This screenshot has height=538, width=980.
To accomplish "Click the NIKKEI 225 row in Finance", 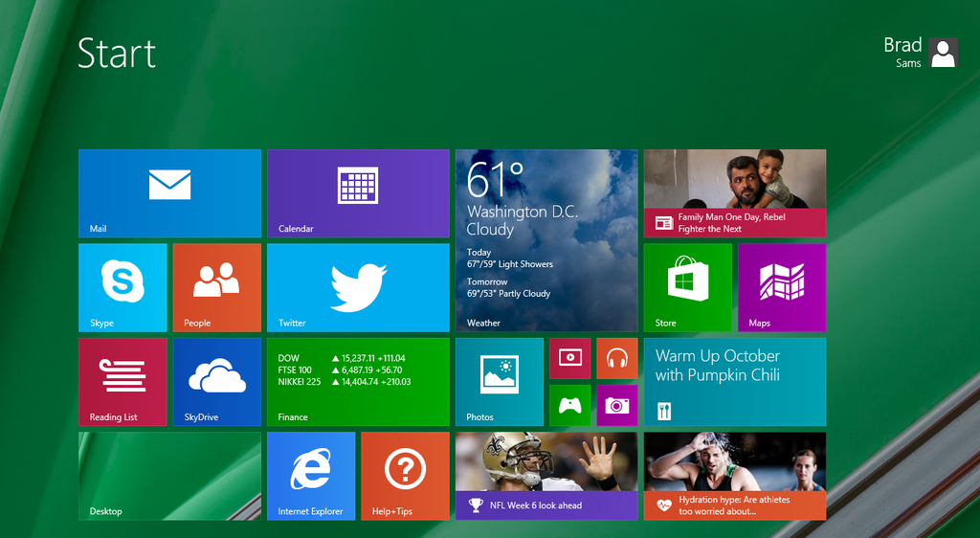I will [x=345, y=382].
